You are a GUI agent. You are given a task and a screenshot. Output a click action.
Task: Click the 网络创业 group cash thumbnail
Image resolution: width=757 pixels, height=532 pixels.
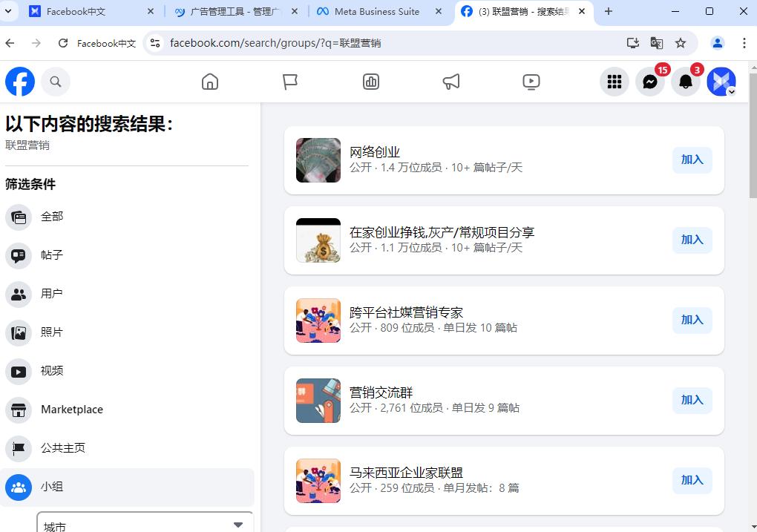tap(318, 160)
